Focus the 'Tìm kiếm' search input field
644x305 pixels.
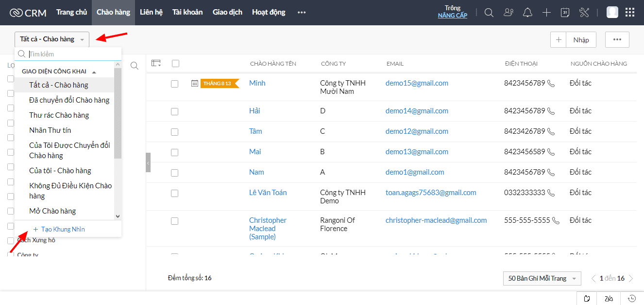73,54
